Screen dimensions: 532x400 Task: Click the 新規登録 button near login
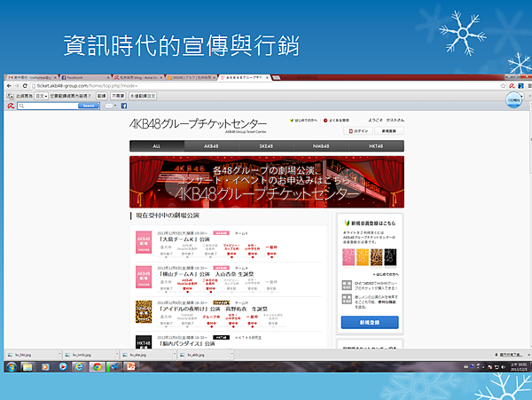pyautogui.click(x=389, y=131)
